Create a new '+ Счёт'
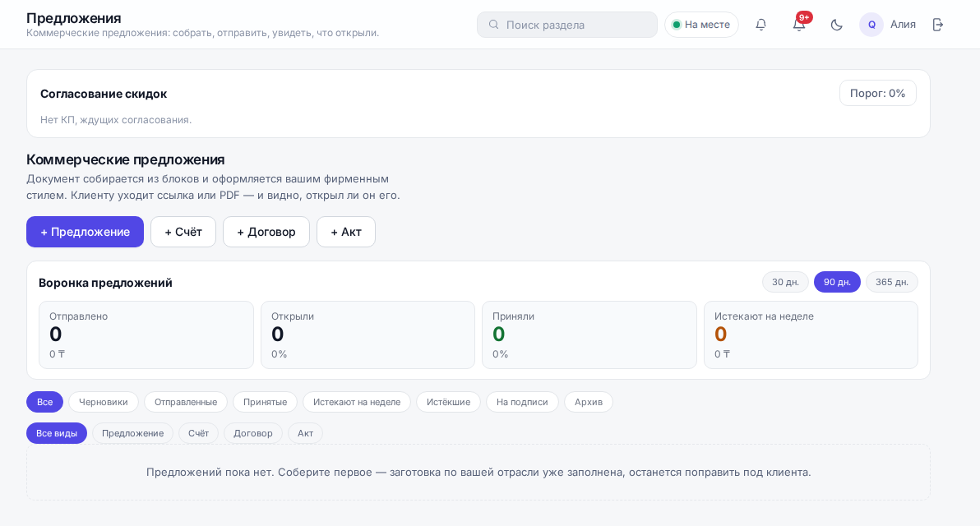The image size is (980, 526). [183, 232]
